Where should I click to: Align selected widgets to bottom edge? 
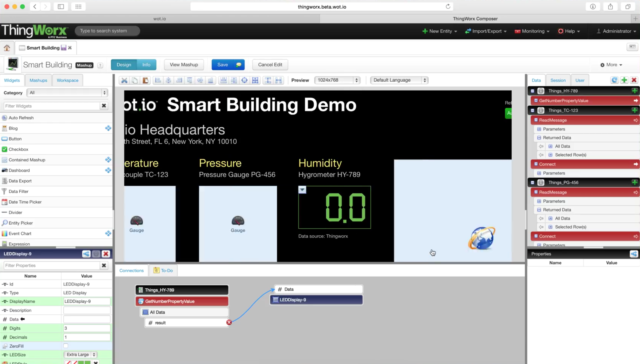[x=211, y=80]
